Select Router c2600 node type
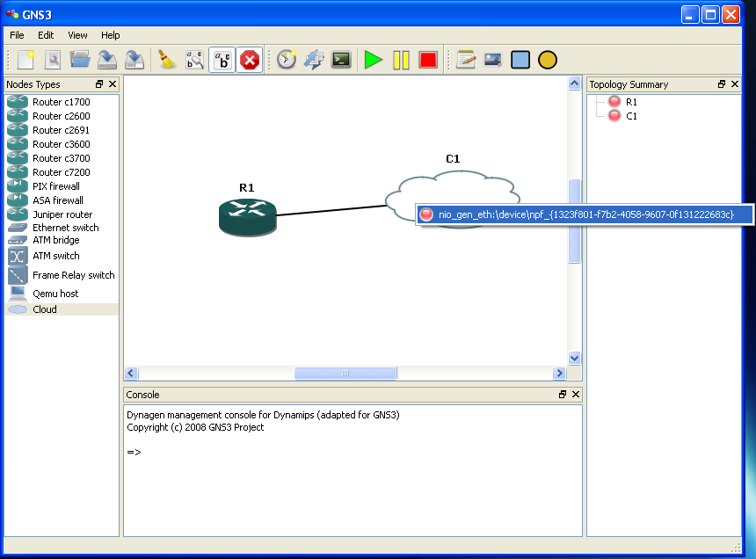The width and height of the screenshot is (756, 559). click(x=62, y=116)
